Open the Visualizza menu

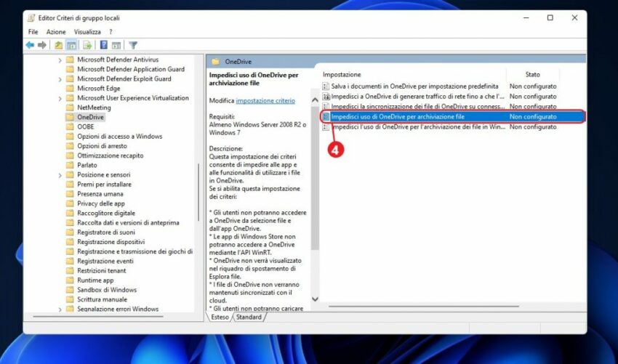87,32
